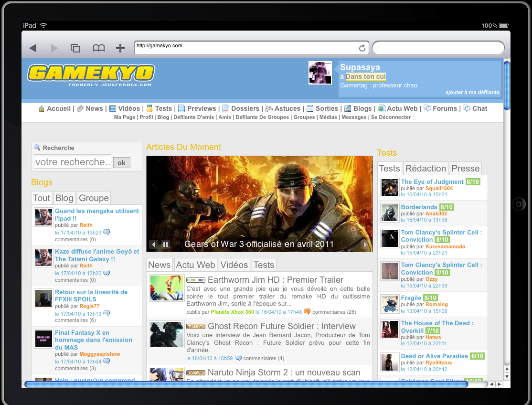Screen dimensions: 532x405
Task: Tap the plus add-bookmark icon
Action: 120,48
